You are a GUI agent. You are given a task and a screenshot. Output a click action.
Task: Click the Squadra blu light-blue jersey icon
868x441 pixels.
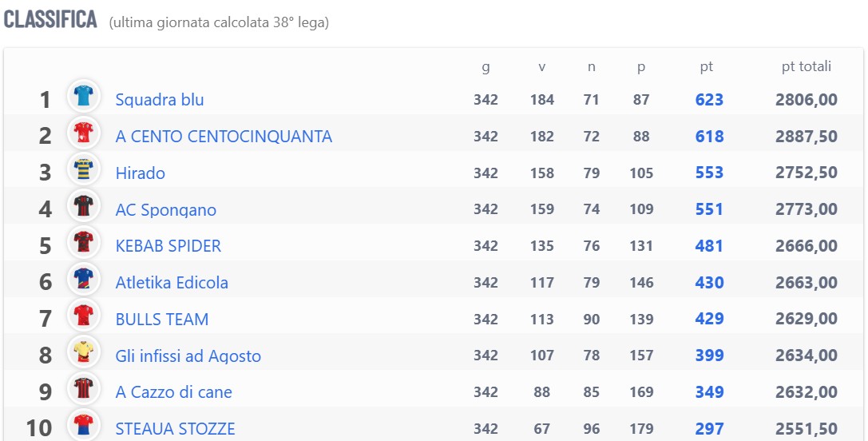84,96
